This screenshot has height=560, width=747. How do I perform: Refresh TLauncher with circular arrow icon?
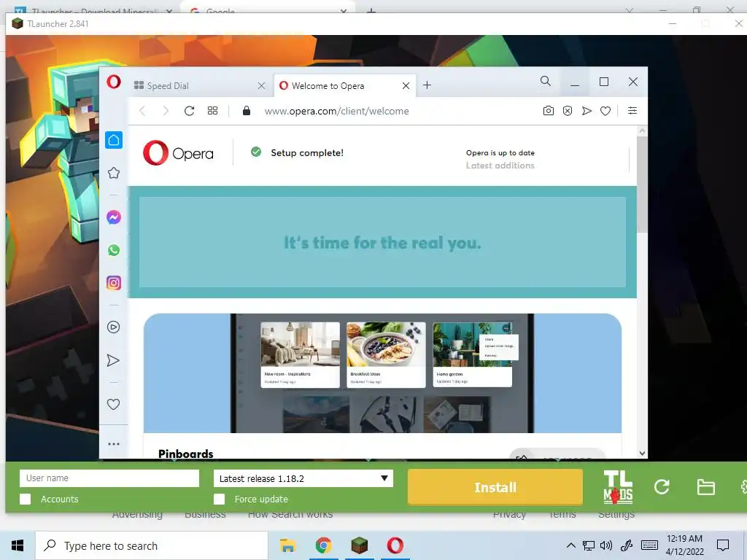click(x=662, y=486)
